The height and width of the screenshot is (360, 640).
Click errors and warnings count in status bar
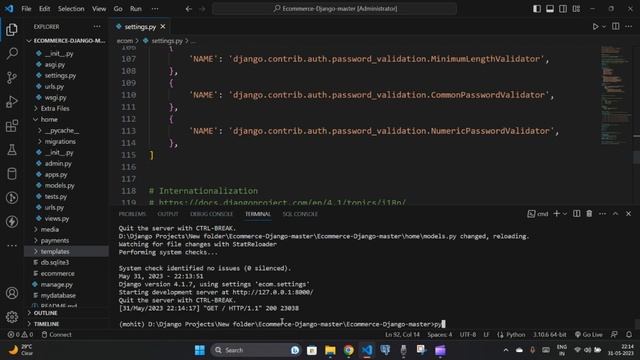(x=20, y=334)
